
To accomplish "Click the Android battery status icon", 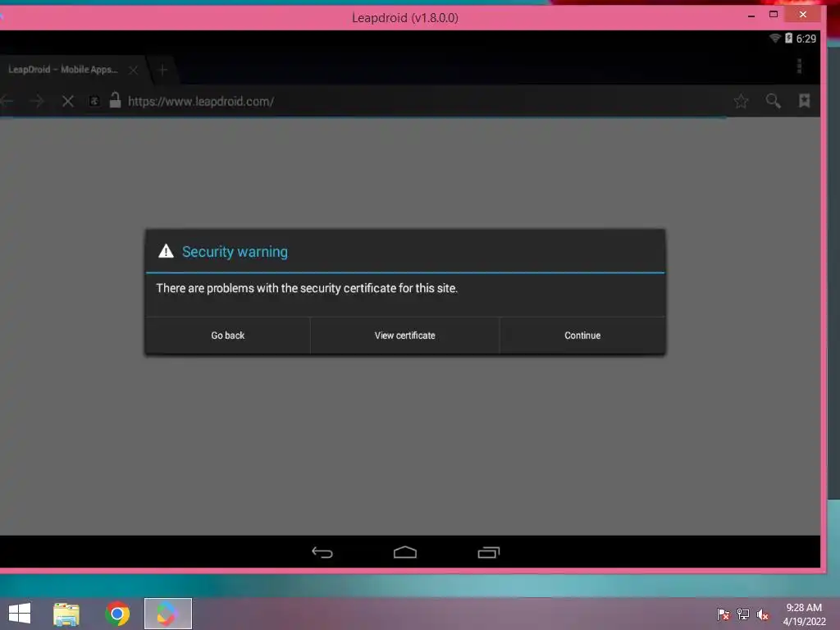I will pyautogui.click(x=788, y=38).
